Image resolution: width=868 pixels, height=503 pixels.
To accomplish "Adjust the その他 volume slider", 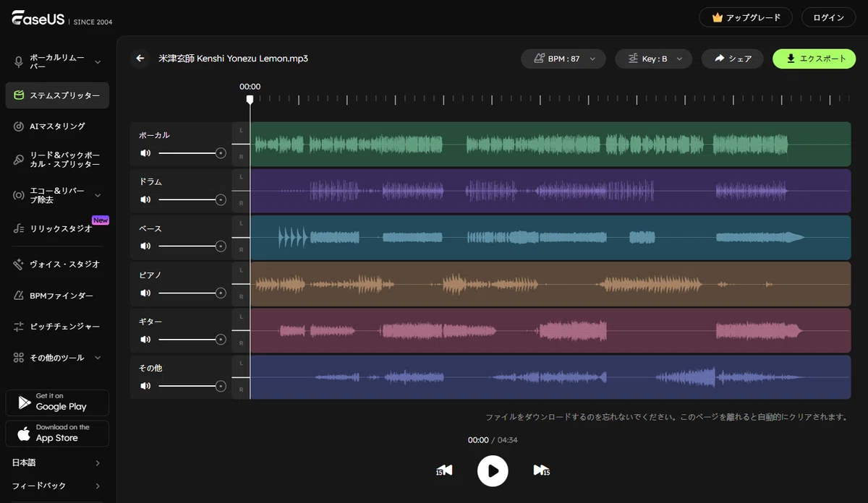I will pos(192,386).
